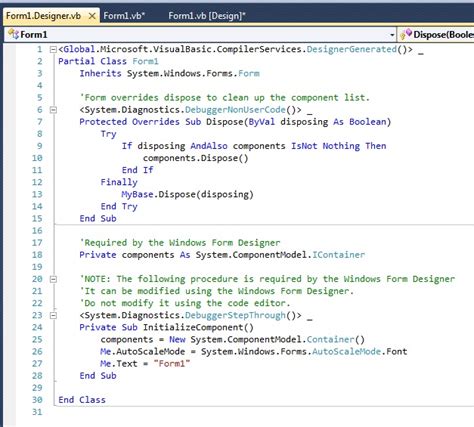Collapse the InitializeComponent outline on line 23
474x427 pixels.
(53, 315)
